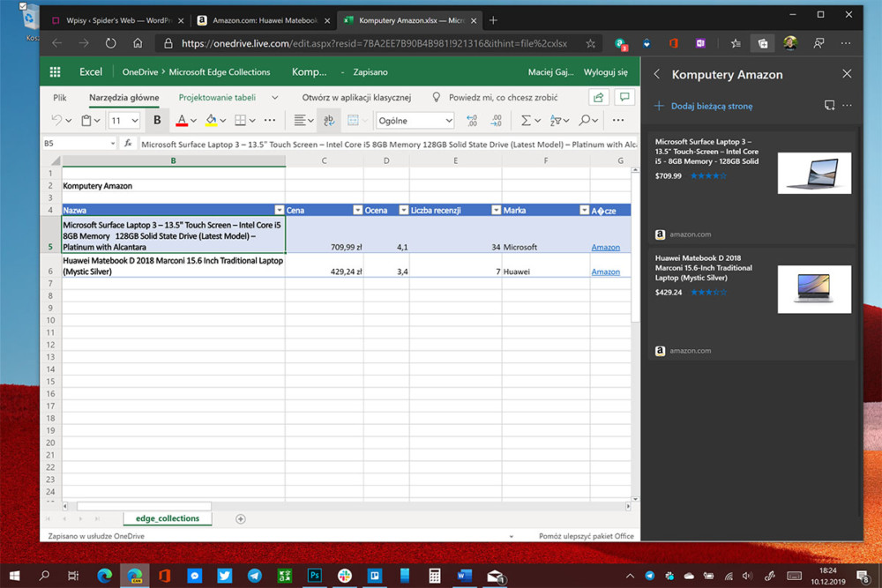Go to the Edge home page

tap(138, 43)
